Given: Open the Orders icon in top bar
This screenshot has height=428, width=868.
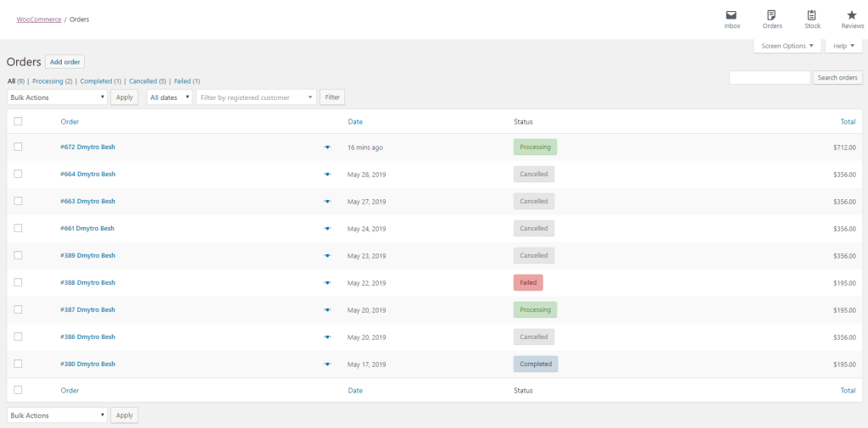Looking at the screenshot, I should click(772, 15).
